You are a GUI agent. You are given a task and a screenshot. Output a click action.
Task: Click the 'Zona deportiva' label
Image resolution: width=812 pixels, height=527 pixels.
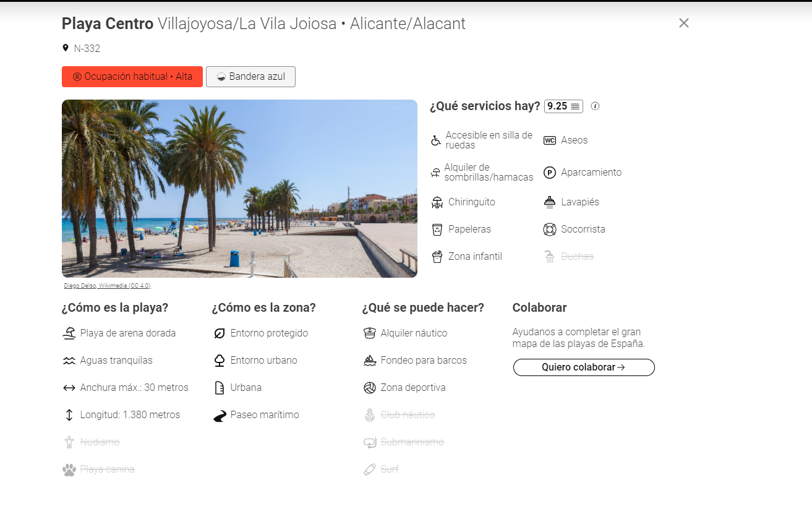click(x=413, y=387)
